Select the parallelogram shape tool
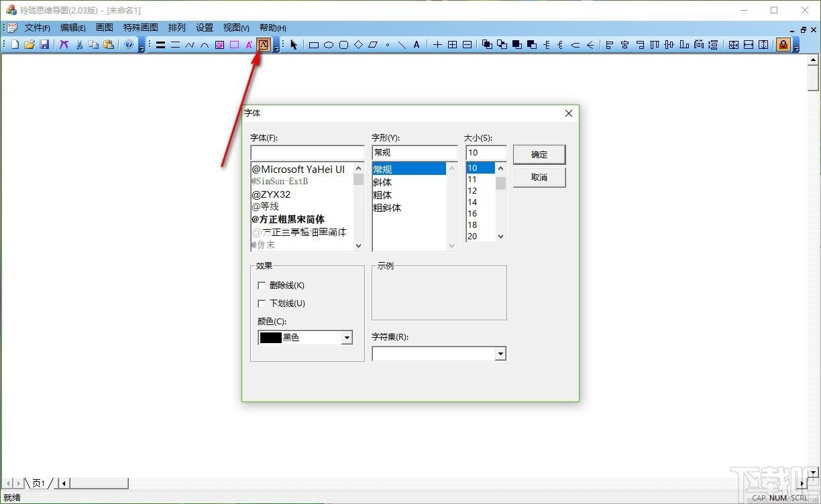 373,45
